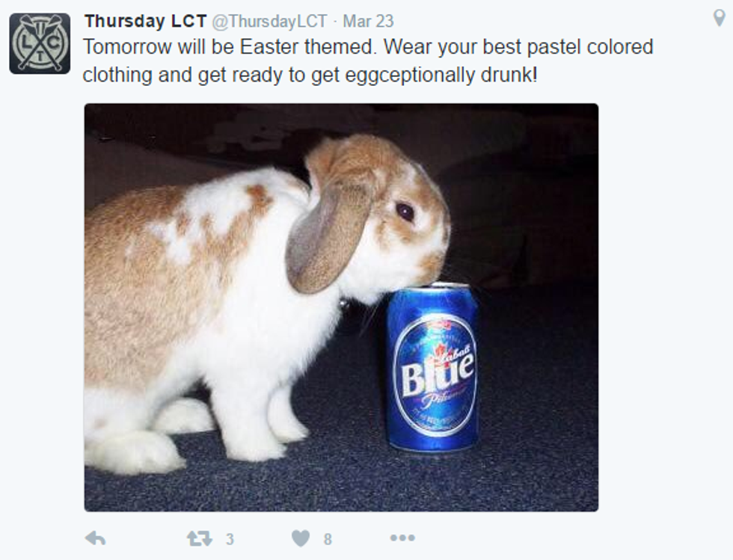Retweet this Easter themed tweet
This screenshot has height=560, width=733.
click(x=200, y=538)
